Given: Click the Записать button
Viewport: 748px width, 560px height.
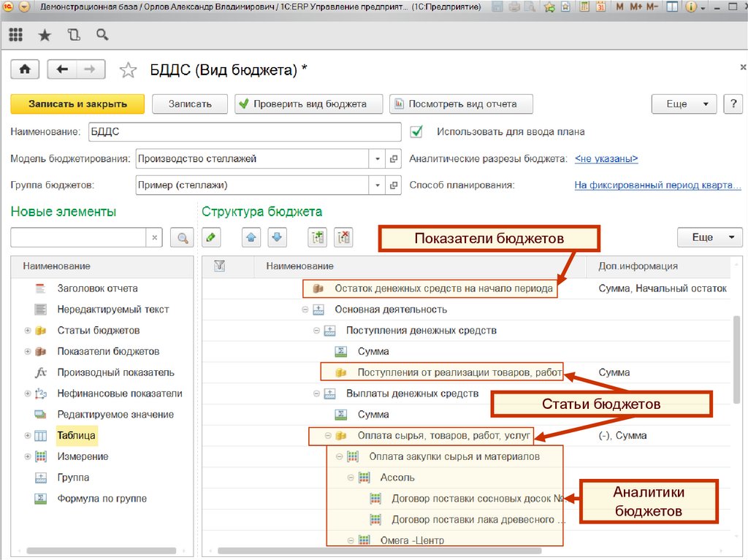Looking at the screenshot, I should 190,104.
